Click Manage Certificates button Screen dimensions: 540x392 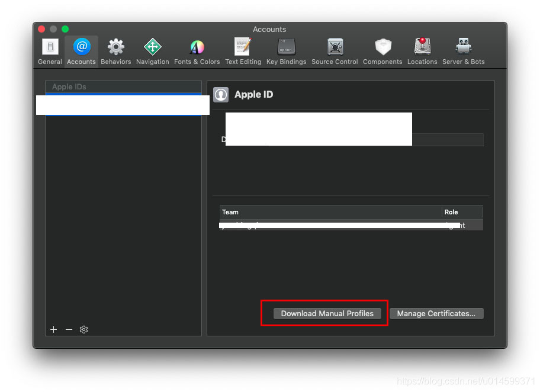point(436,313)
